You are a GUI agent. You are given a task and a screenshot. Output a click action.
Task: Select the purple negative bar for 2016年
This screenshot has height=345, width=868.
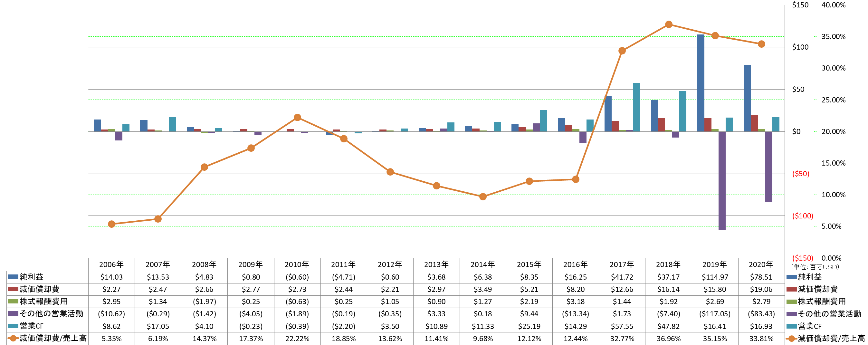click(x=583, y=137)
